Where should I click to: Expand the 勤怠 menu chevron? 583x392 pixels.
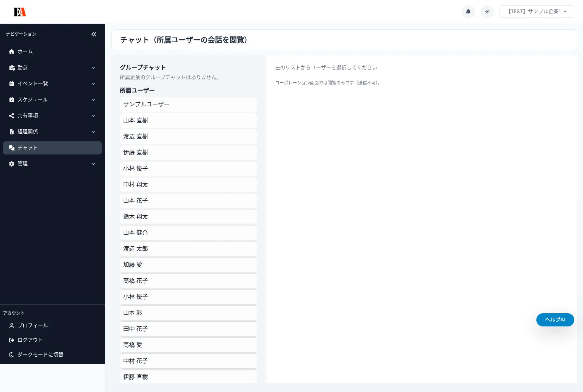pyautogui.click(x=93, y=67)
